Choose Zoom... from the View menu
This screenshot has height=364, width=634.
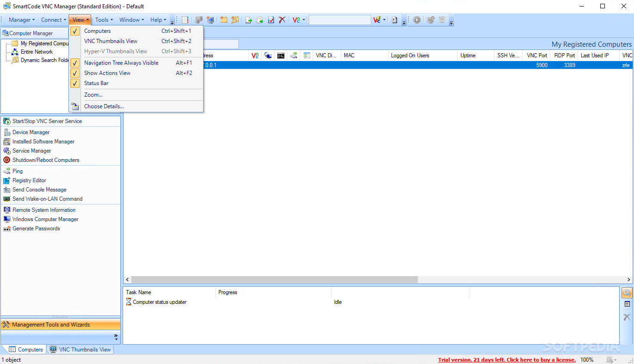137,95
